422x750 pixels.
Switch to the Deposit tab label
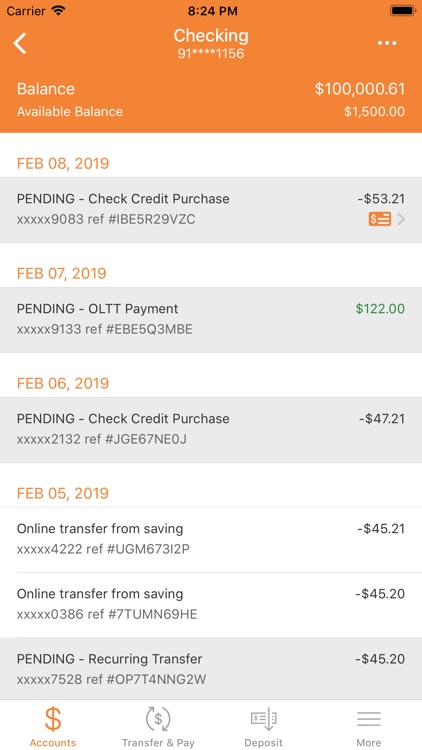pos(263,743)
